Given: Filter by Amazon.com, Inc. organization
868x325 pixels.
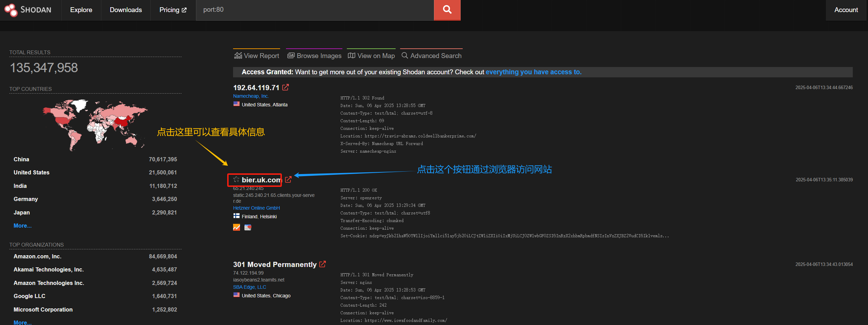Looking at the screenshot, I should click(37, 256).
